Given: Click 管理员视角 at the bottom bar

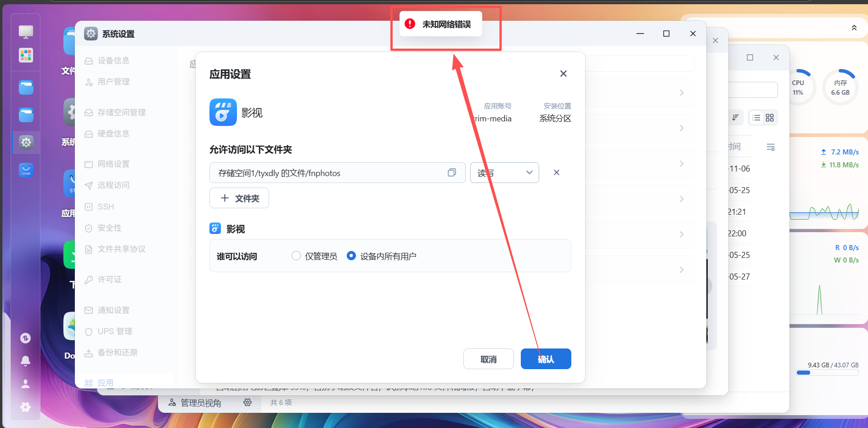Looking at the screenshot, I should click(201, 403).
